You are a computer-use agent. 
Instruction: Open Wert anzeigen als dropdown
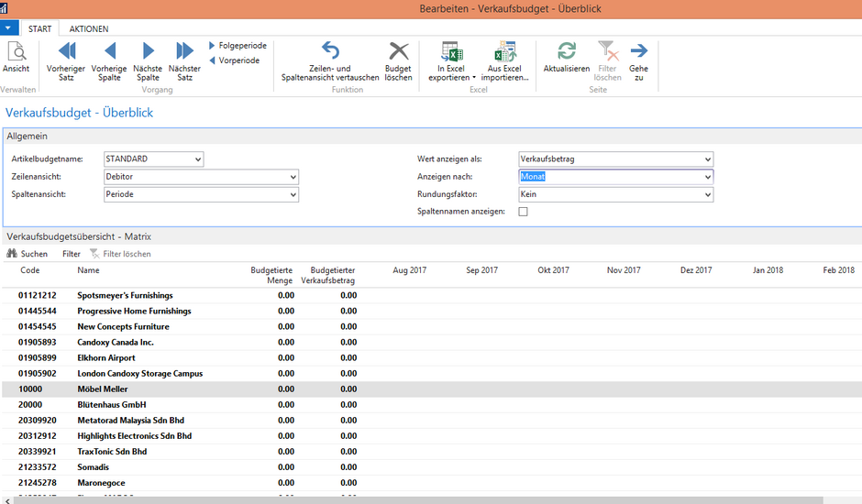click(x=708, y=159)
